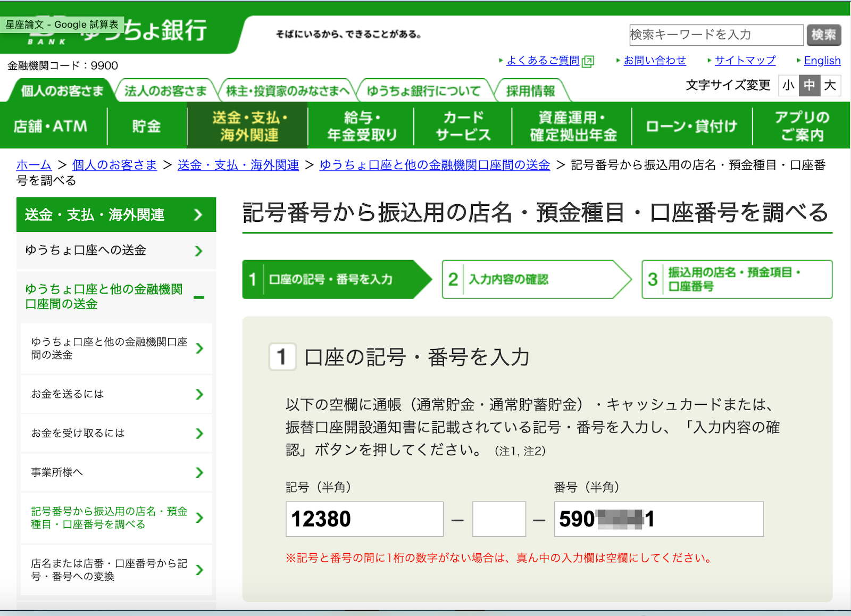Viewport: 851px width, 616px height.
Task: Click the chevron arrow on 送金・支払・海外関連 sidebar header
Action: 198,215
